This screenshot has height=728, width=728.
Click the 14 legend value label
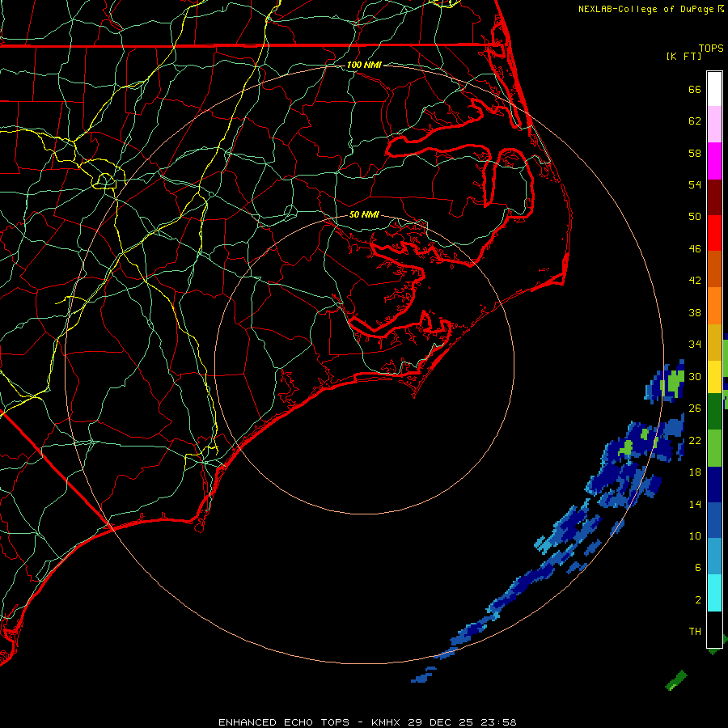695,504
